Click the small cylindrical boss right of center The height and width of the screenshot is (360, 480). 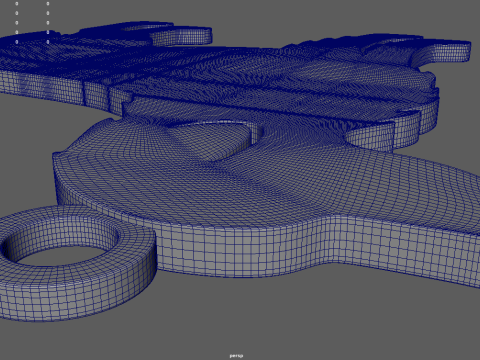370,137
